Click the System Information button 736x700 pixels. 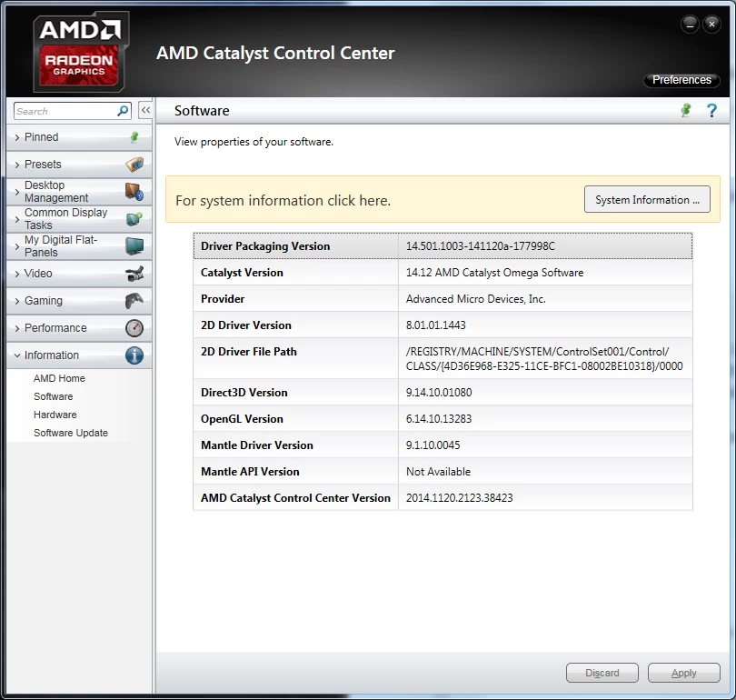click(x=647, y=199)
